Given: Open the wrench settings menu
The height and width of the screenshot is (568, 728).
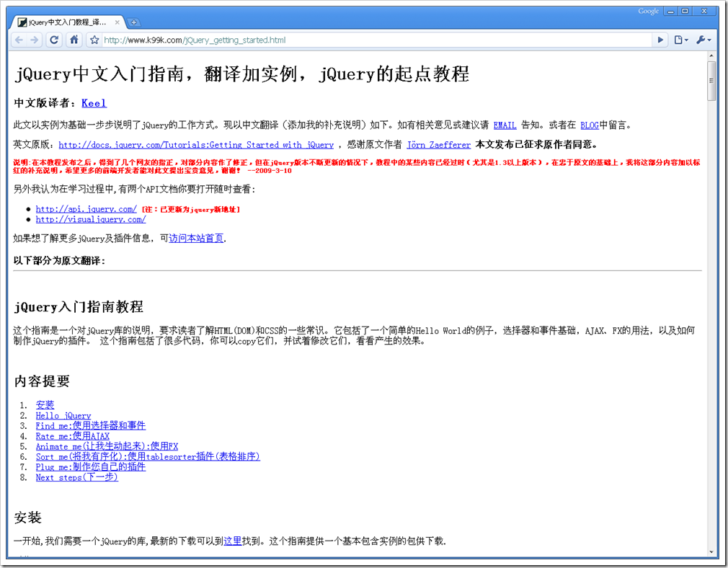Looking at the screenshot, I should pyautogui.click(x=703, y=40).
